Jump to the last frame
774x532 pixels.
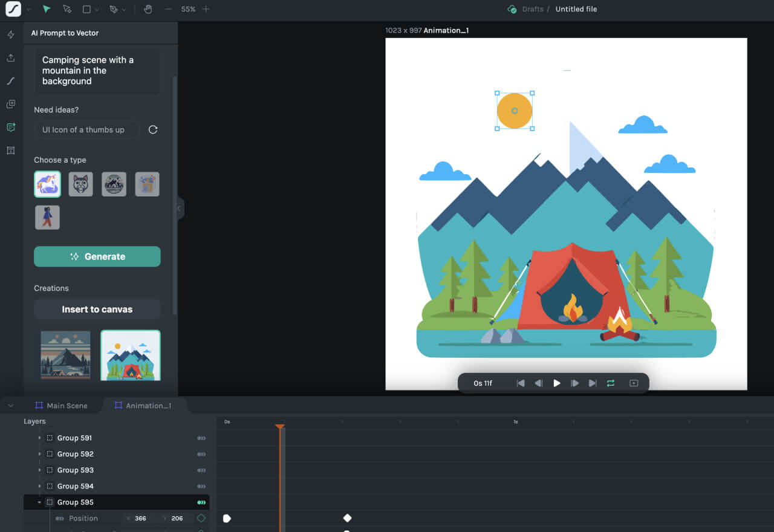(593, 383)
